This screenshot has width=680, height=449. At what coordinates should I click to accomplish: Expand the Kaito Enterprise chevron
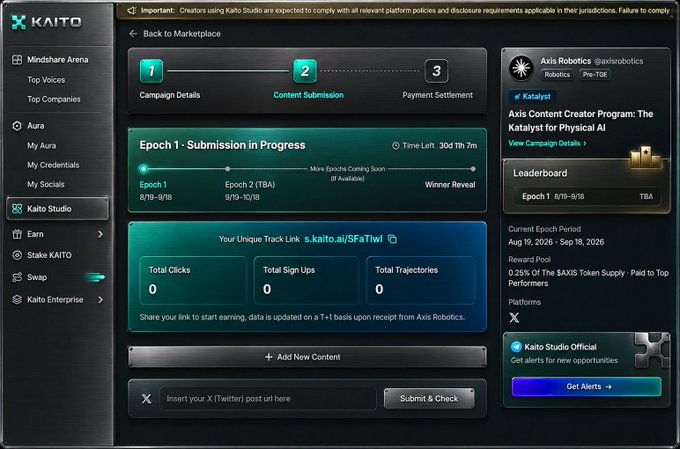(x=101, y=300)
